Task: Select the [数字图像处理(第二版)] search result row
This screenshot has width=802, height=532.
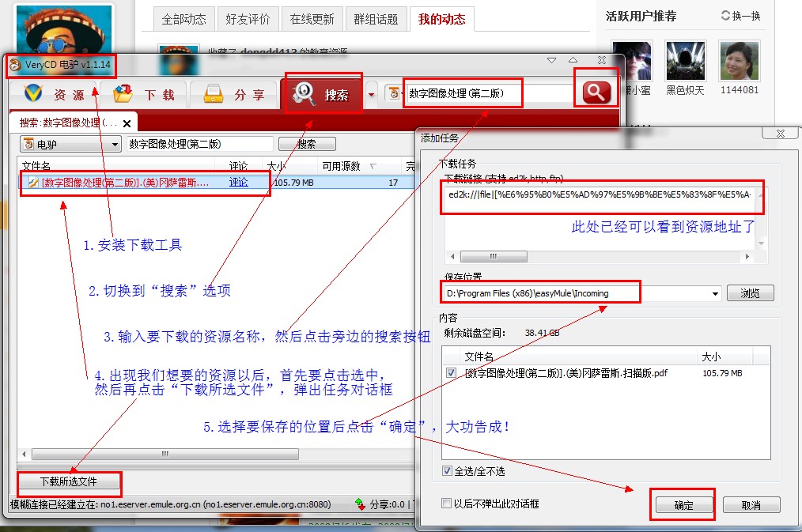Action: pyautogui.click(x=218, y=183)
